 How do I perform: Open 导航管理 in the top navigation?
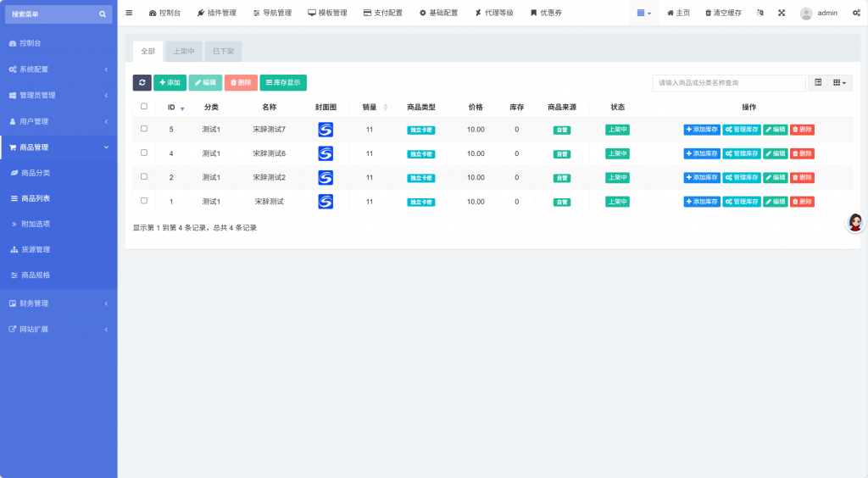272,13
